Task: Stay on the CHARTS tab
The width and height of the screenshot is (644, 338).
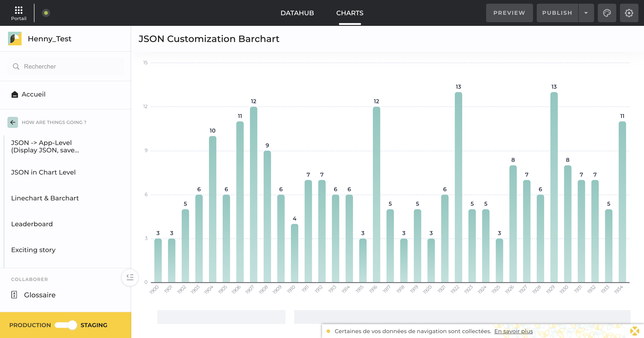Action: pos(350,13)
